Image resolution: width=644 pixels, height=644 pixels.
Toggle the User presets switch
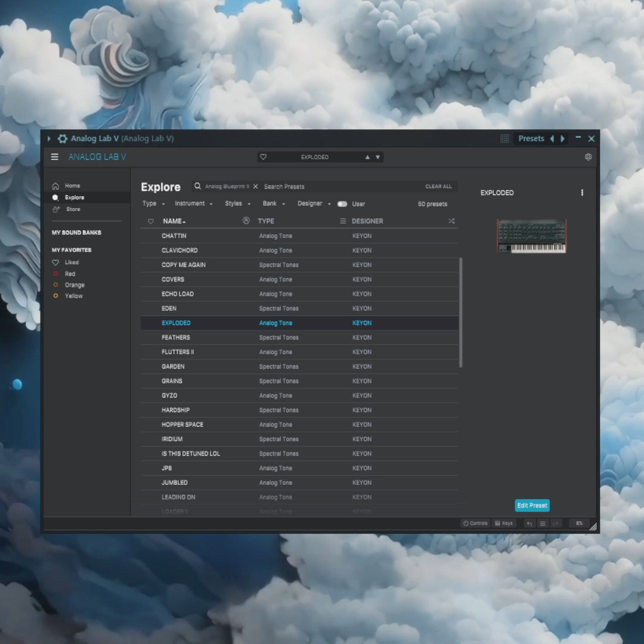342,204
